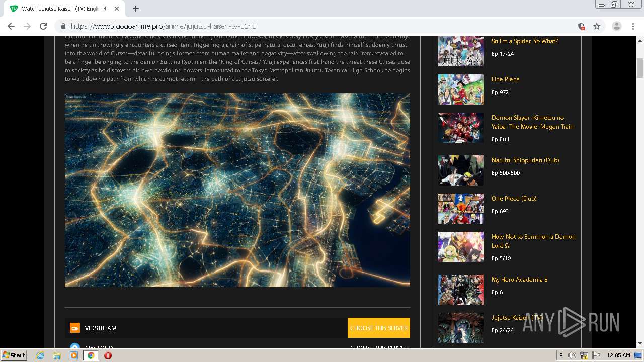Choose the Vidstream server button

click(379, 328)
